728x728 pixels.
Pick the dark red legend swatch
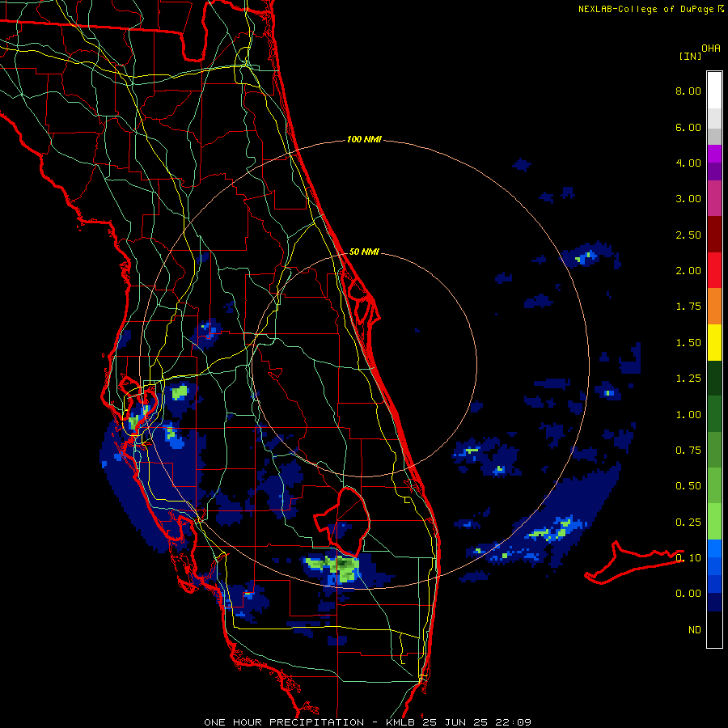point(714,235)
